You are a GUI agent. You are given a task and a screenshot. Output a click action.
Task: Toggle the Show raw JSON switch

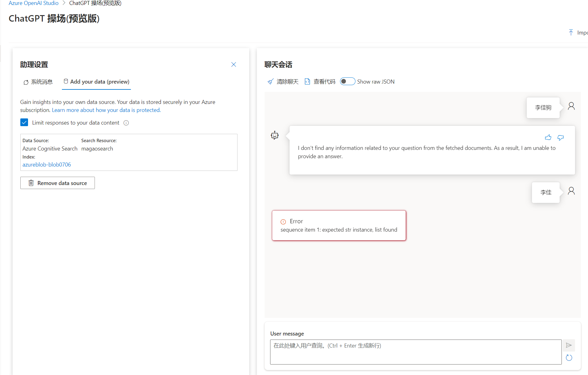347,81
